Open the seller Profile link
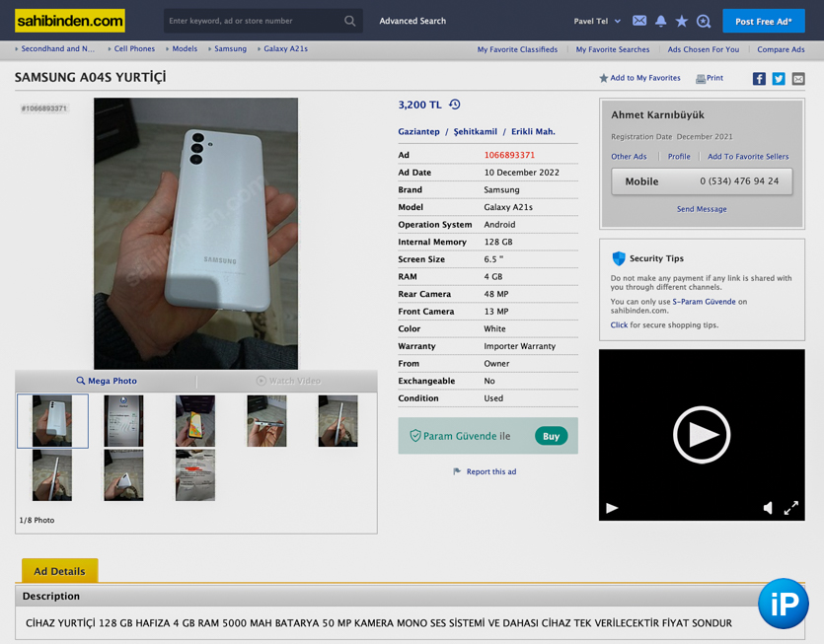824x644 pixels. coord(679,157)
